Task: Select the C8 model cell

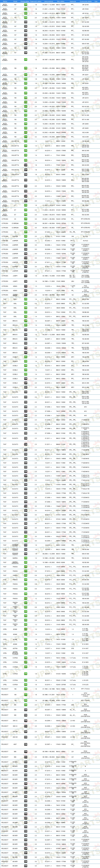Action: pyautogui.click(x=15, y=232)
